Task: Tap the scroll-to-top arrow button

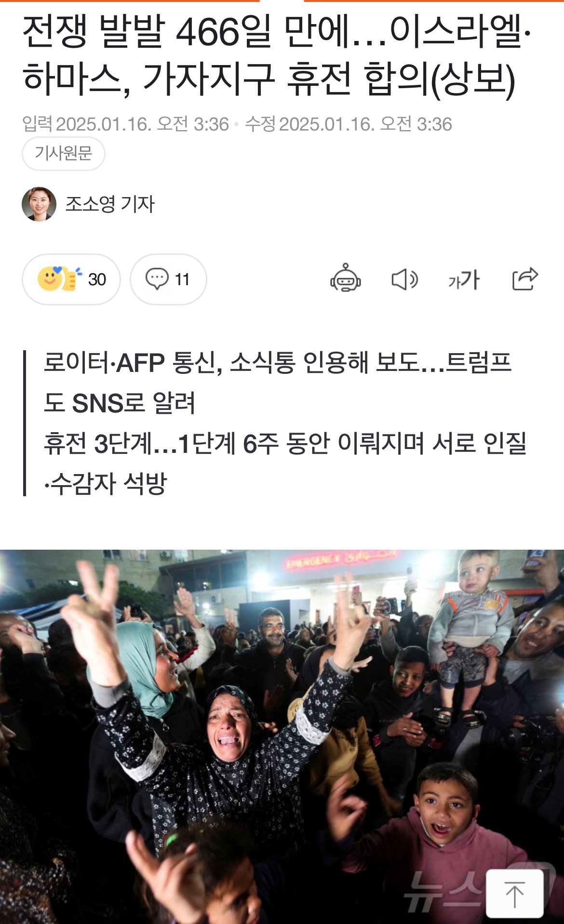Action: [x=515, y=894]
